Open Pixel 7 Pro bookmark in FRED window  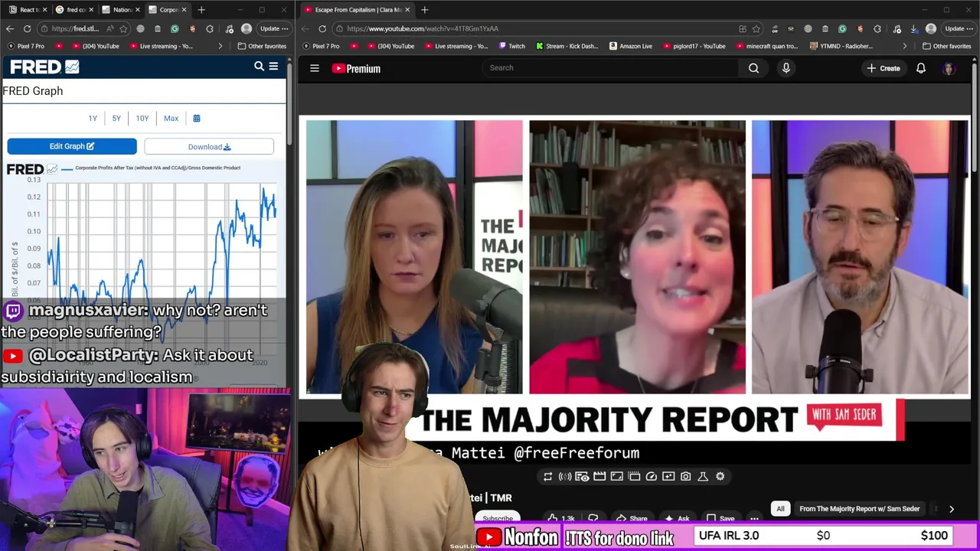pyautogui.click(x=26, y=46)
